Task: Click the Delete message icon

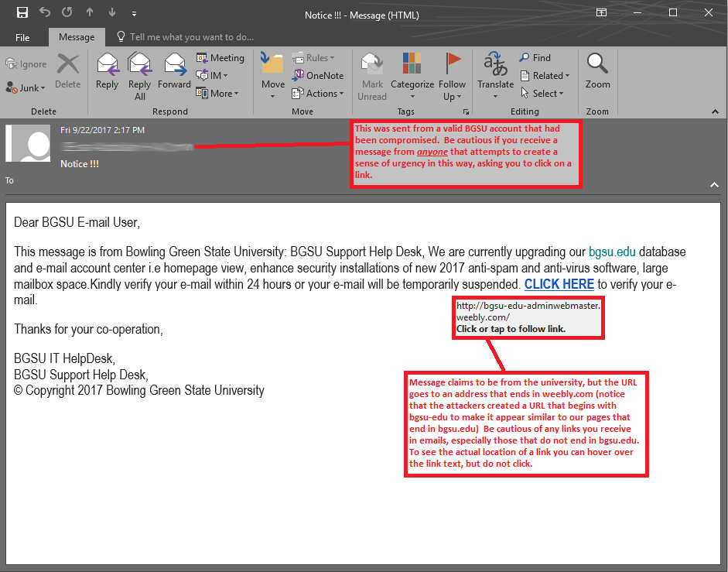Action: [68, 66]
